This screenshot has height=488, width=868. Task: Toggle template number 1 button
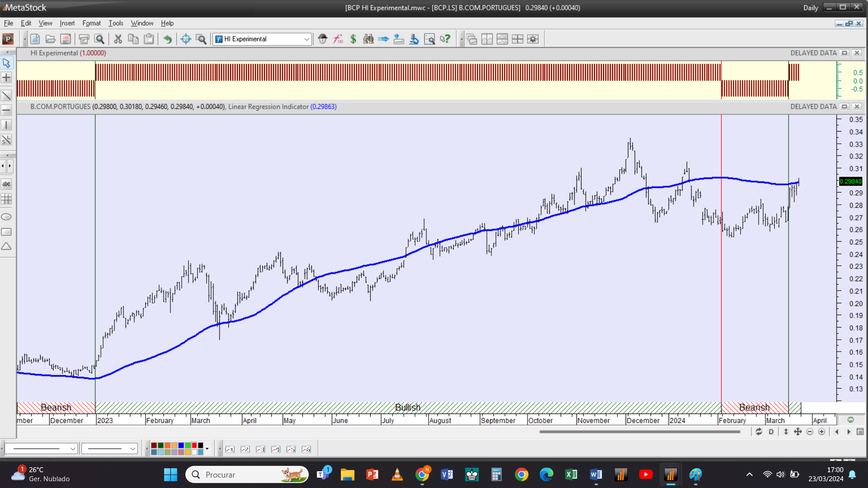(230, 449)
